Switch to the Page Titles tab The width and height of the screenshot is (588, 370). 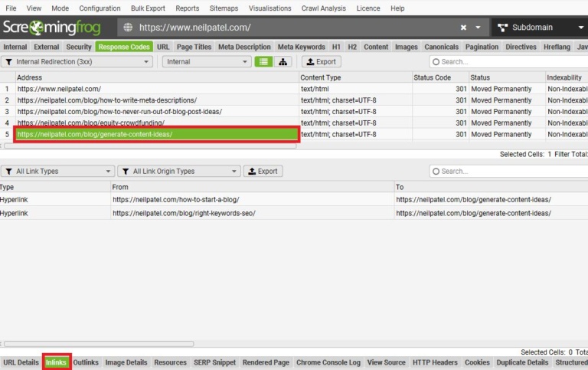194,47
